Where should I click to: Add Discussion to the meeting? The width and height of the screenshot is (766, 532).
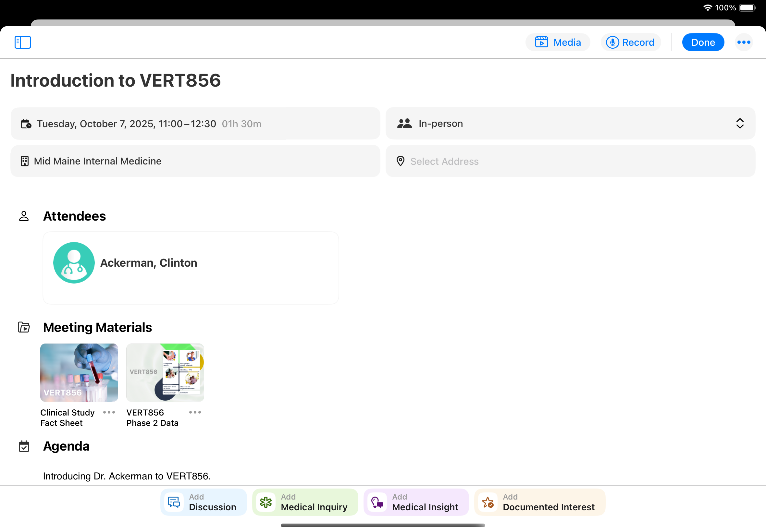point(203,502)
